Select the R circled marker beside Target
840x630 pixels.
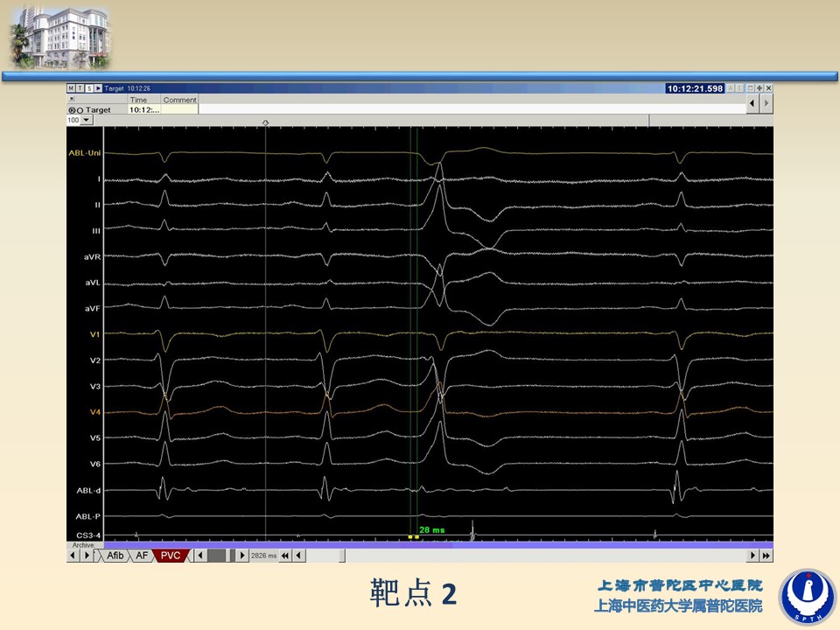[72, 110]
